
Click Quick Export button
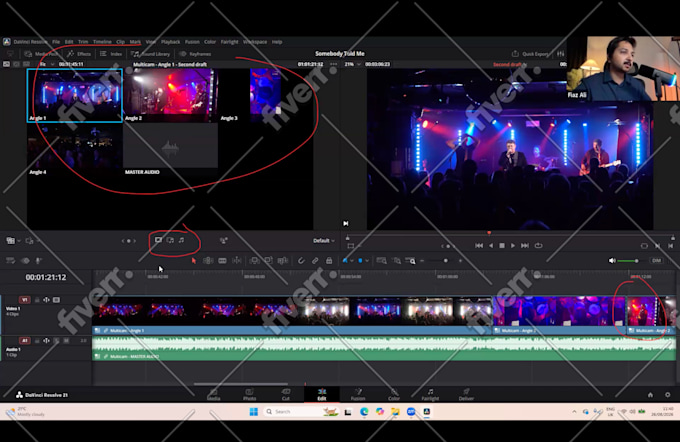530,54
